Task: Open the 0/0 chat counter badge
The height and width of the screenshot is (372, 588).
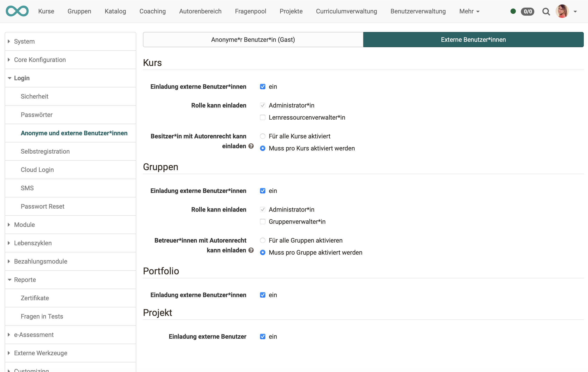Action: (x=527, y=11)
